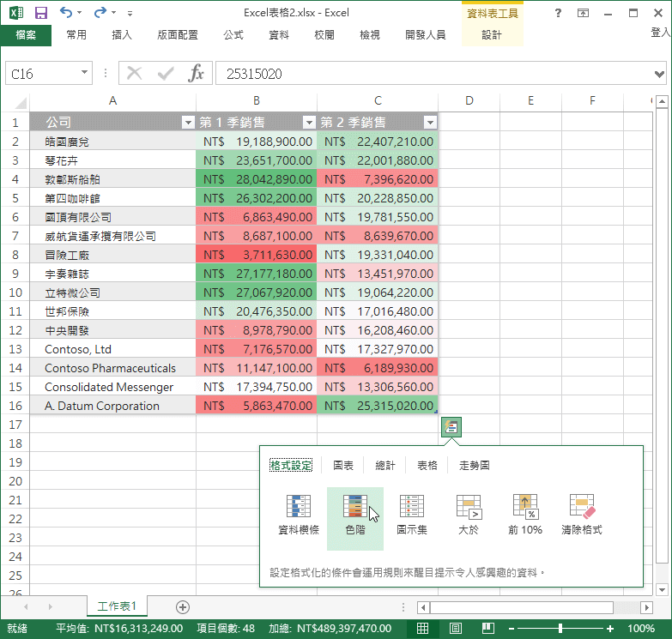
Task: Click the Cancel X icon in formula bar
Action: pyautogui.click(x=134, y=73)
